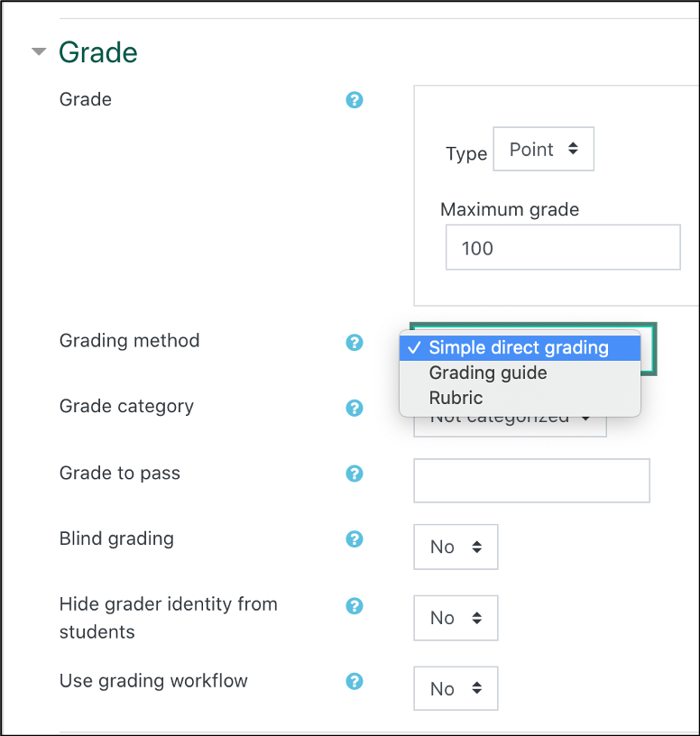Open help for Hide grader identity from students
Viewport: 700px width, 736px height.
[354, 605]
